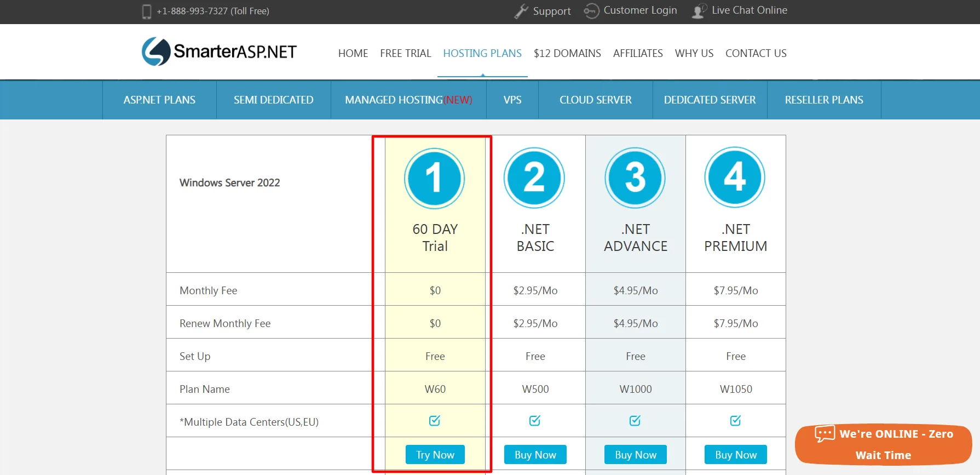Screen dimensions: 980x475
Task: Click the Monthly Fee row label
Action: (208, 290)
